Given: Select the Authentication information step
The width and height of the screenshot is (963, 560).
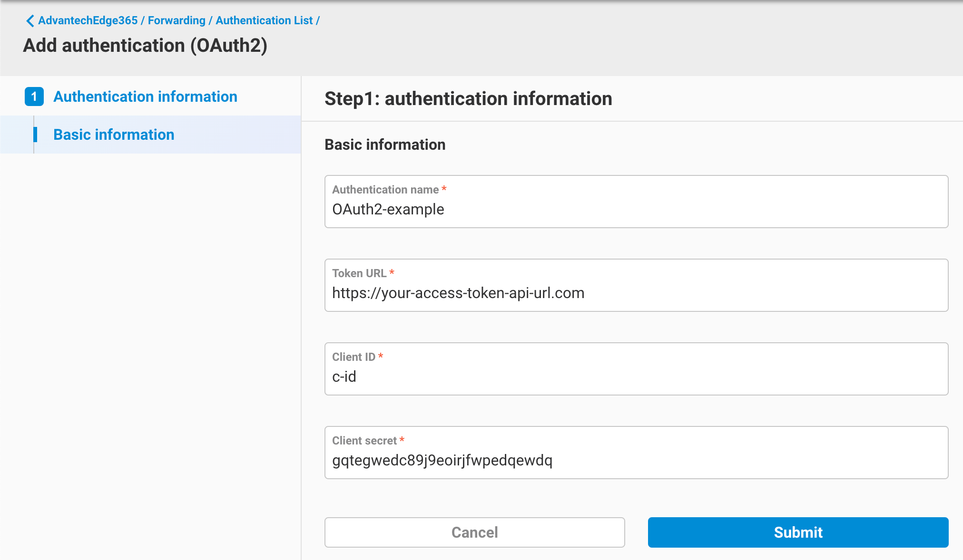Looking at the screenshot, I should 145,97.
